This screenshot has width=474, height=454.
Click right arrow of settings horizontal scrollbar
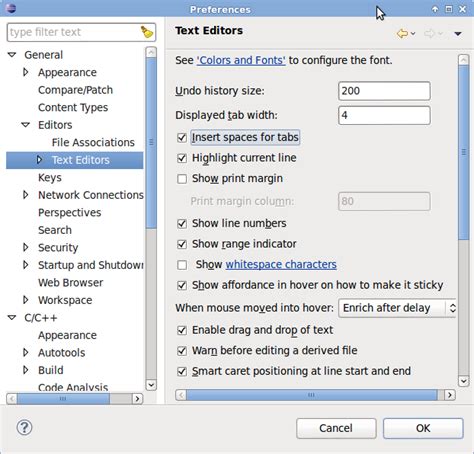coord(450,395)
